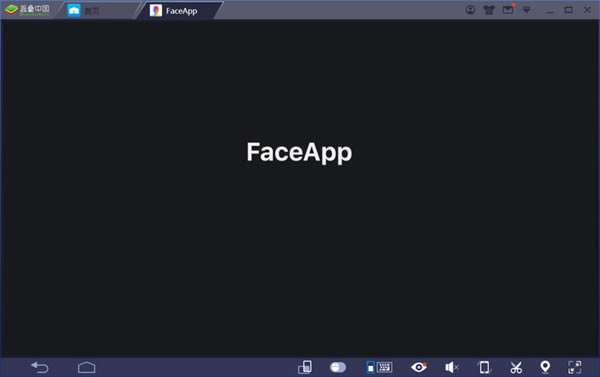Viewport: 600px width, 377px height.
Task: Take screenshot with the scissors icon
Action: 516,367
